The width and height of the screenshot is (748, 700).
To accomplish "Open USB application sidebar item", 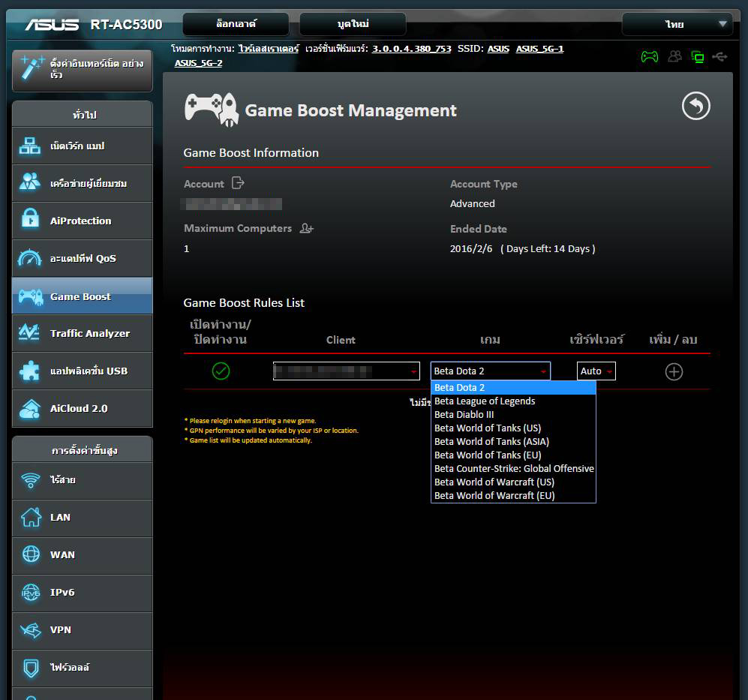I will pos(82,371).
